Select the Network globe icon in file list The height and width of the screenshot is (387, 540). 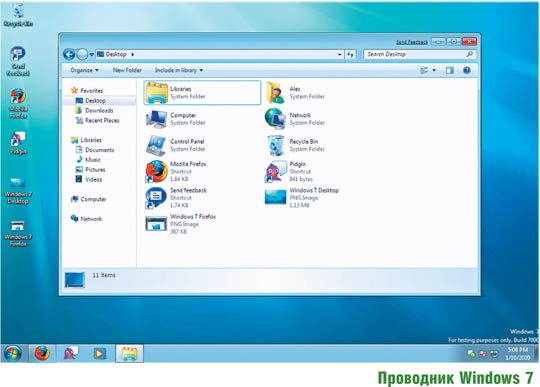click(276, 119)
